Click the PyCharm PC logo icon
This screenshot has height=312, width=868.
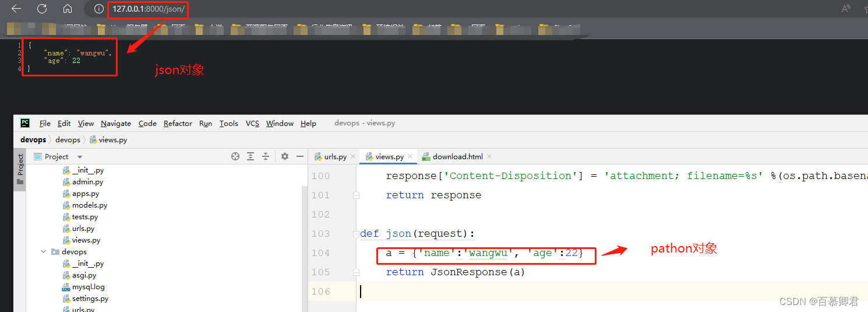point(25,123)
